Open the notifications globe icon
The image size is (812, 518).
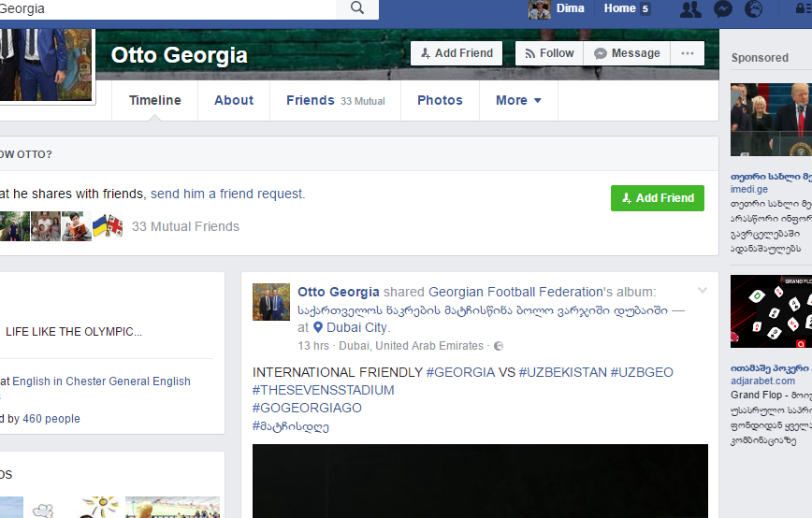[x=753, y=8]
